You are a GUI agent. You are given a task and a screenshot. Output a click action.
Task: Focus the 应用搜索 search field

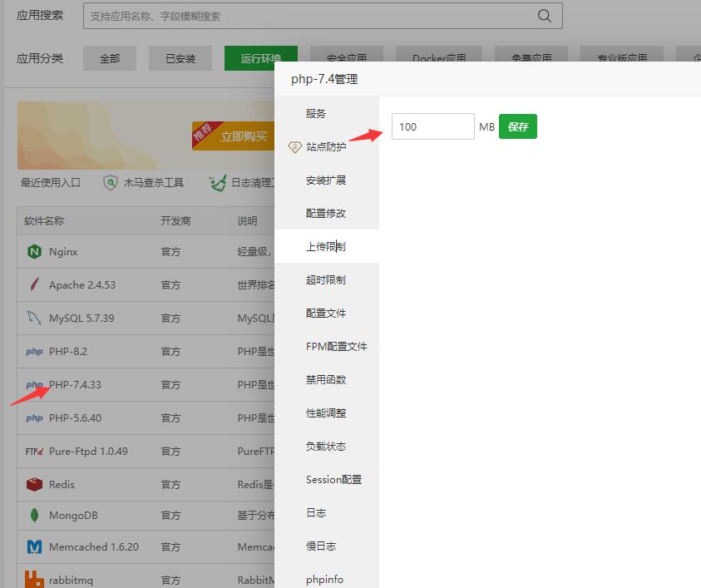click(323, 16)
